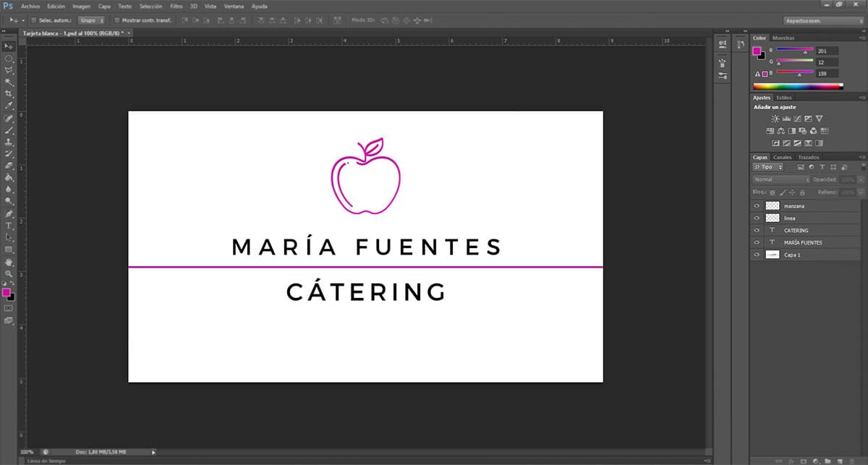Select the Type tool in the toolbox

[x=9, y=226]
